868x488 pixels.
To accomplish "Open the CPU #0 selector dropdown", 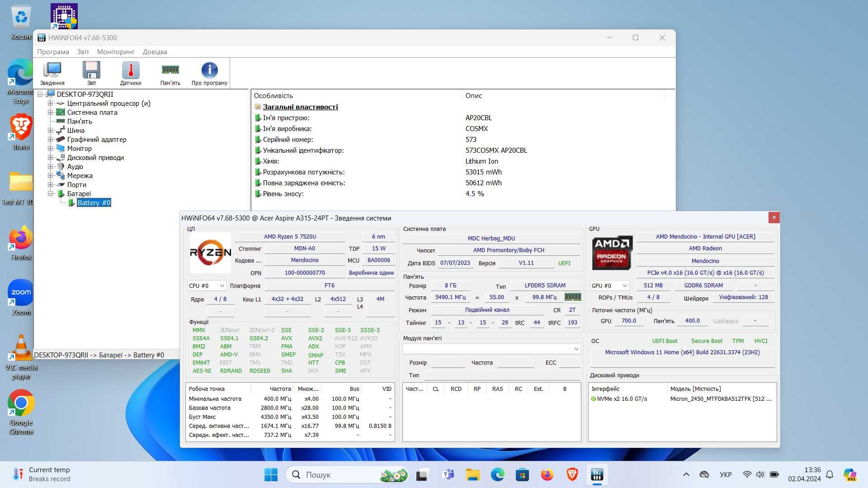I will [207, 286].
